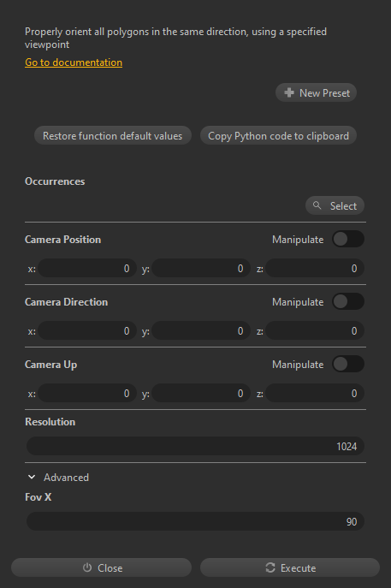
Task: Click Camera Direction z input field
Action: [x=315, y=330]
